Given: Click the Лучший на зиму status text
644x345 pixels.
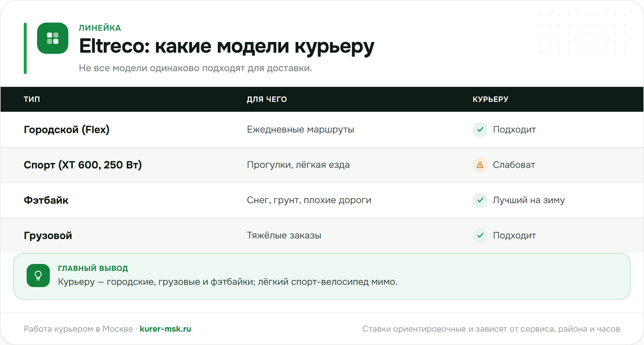Looking at the screenshot, I should coord(529,200).
